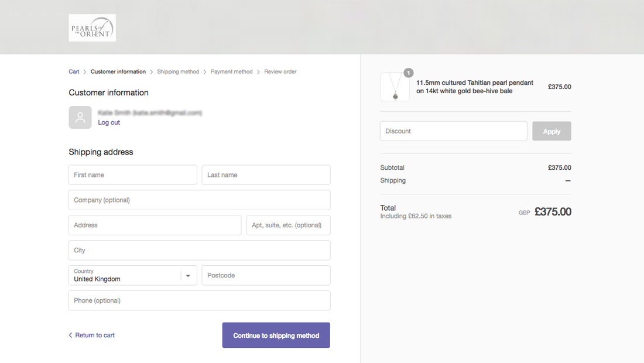Open the Country dropdown arrow
This screenshot has width=644, height=363.
coord(189,276)
